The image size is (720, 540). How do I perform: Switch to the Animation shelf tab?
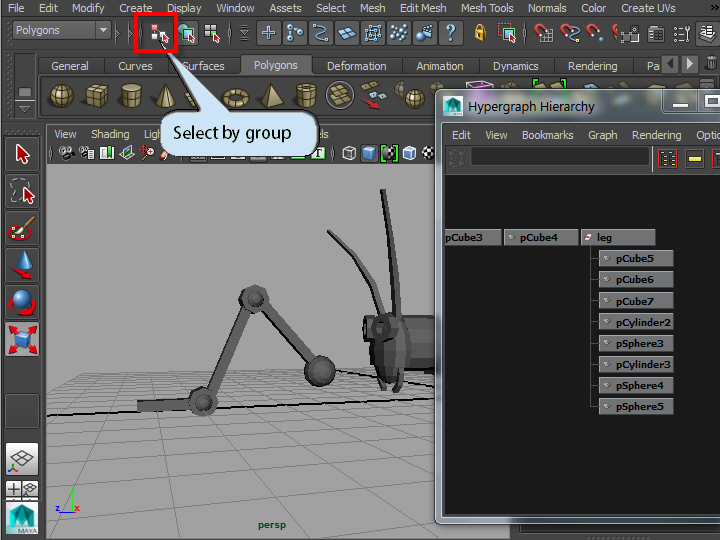440,66
